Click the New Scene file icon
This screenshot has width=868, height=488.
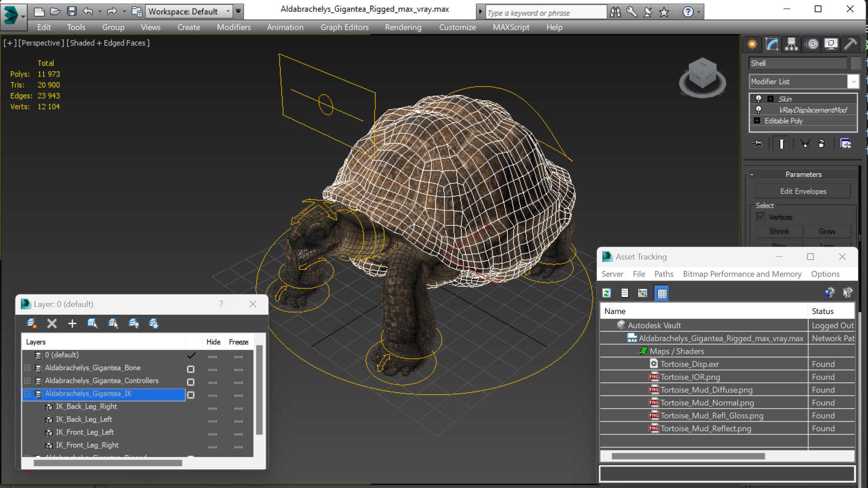tap(39, 11)
